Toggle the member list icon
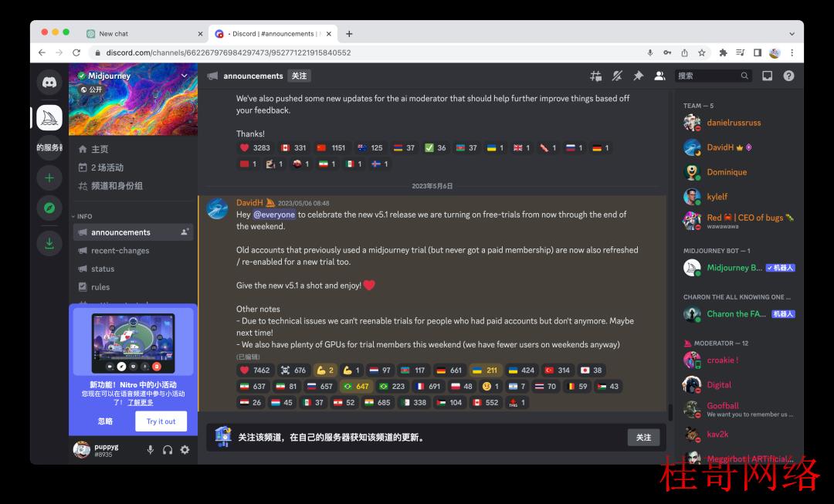834x504 pixels. click(x=659, y=76)
